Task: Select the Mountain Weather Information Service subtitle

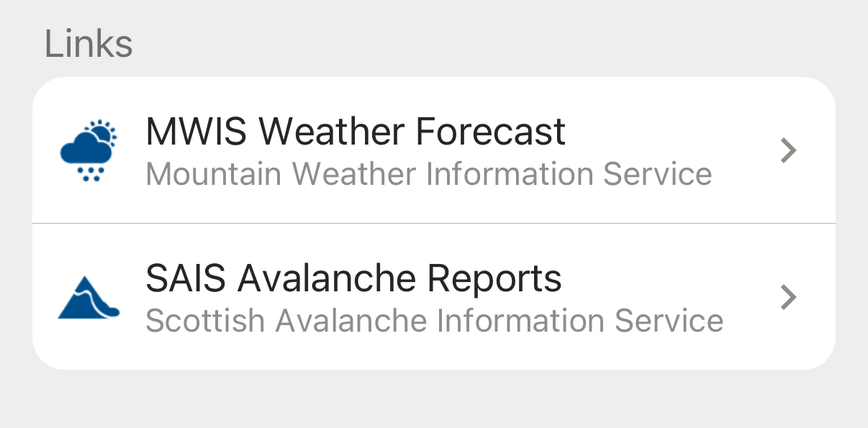Action: [x=428, y=175]
